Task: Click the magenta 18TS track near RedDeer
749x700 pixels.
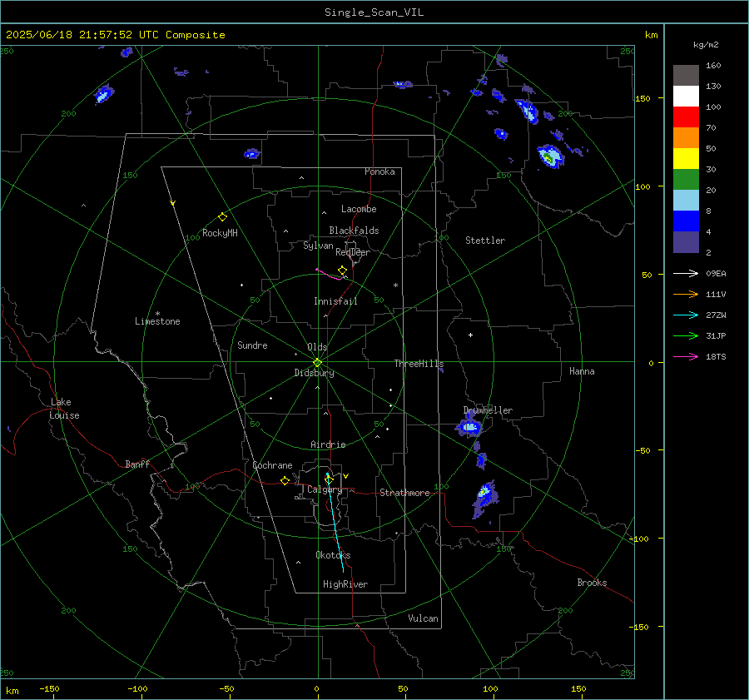Action: (329, 275)
